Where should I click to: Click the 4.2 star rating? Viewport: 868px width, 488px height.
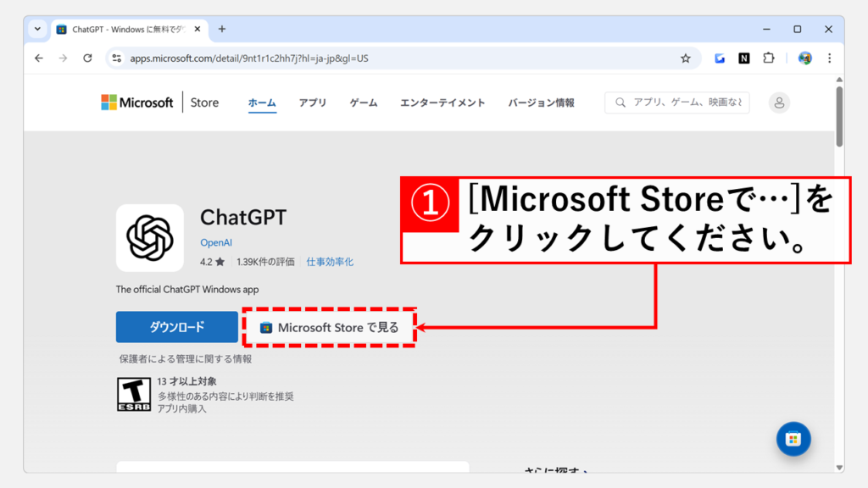click(212, 262)
